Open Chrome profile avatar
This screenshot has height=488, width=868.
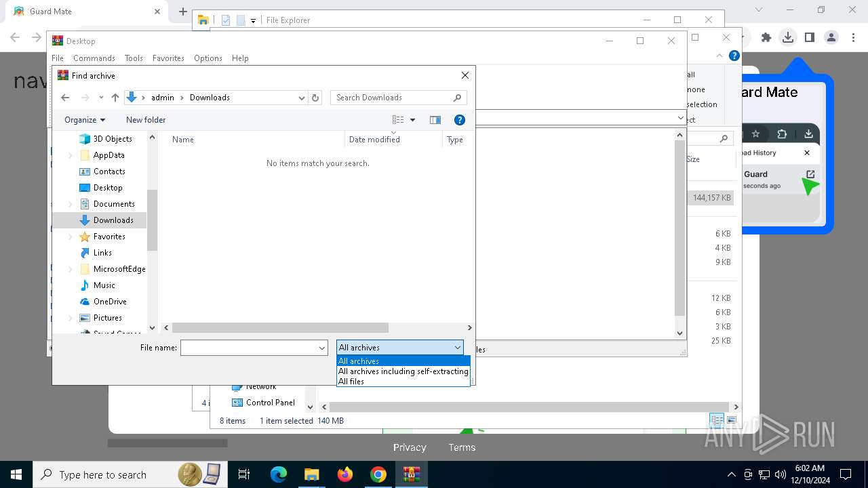pos(831,38)
